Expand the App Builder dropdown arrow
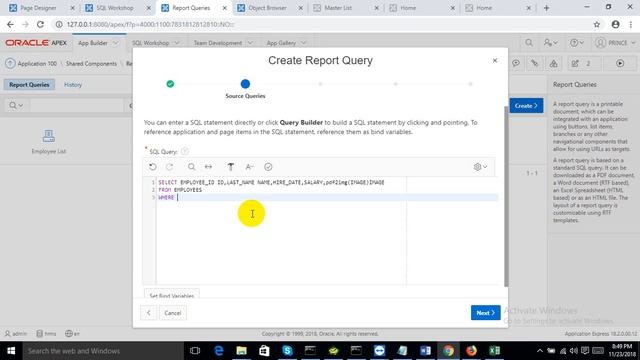This screenshot has height=360, width=640. pos(116,43)
